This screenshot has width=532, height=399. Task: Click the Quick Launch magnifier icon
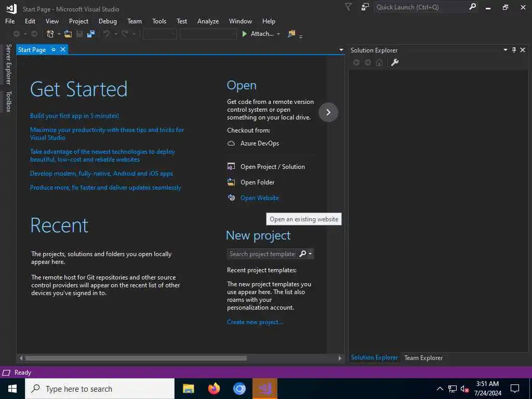[x=472, y=7]
